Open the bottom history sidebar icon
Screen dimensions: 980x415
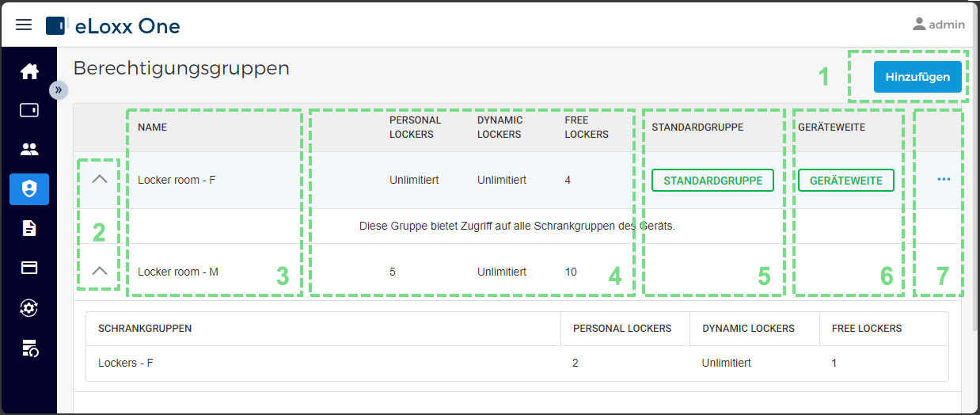pyautogui.click(x=29, y=347)
